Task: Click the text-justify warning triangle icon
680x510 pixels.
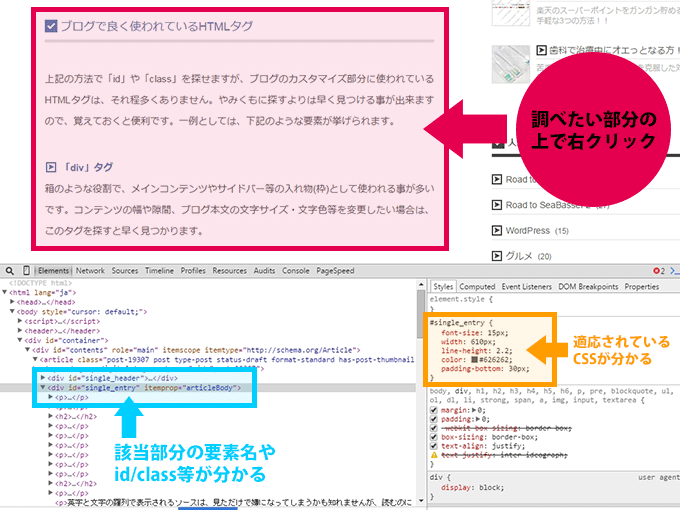Action: click(434, 455)
